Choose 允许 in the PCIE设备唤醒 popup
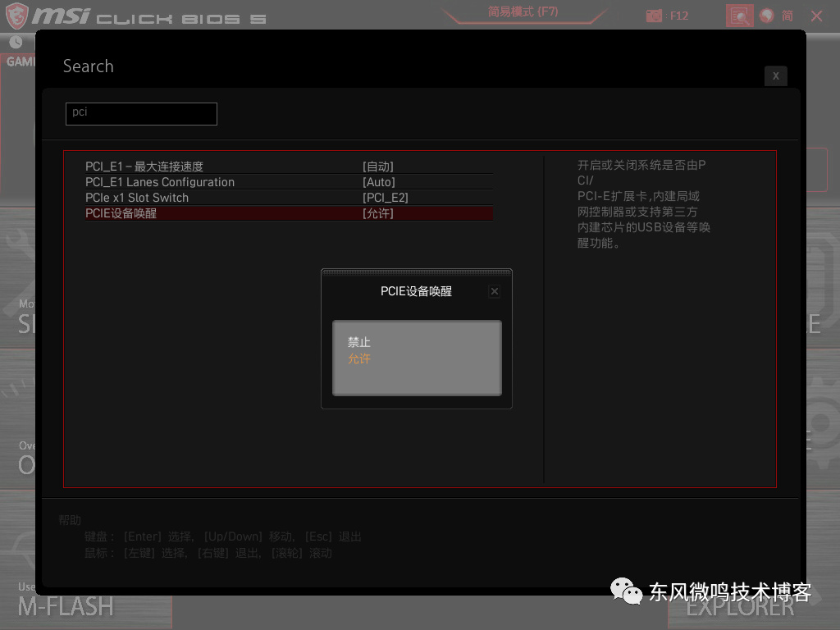Image resolution: width=840 pixels, height=630 pixels. point(359,358)
